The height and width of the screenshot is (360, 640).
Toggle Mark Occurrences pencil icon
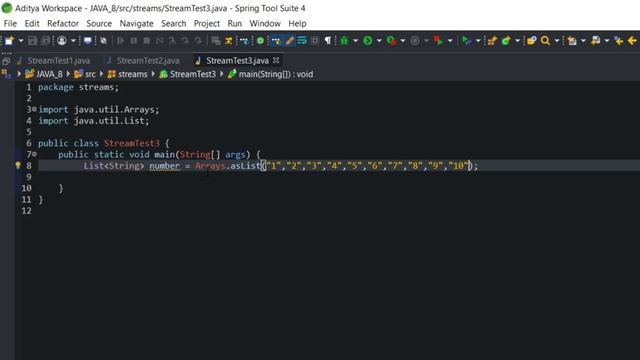click(x=290, y=40)
